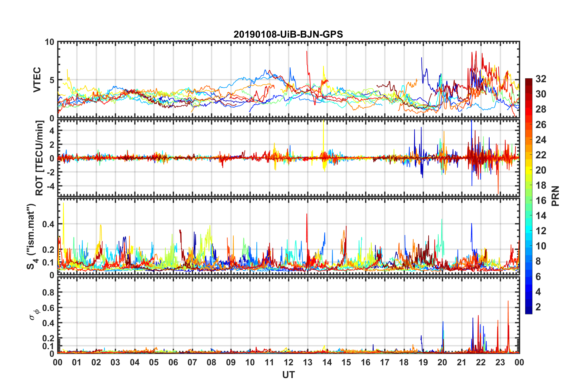Click the UT x-axis label
Screen dimensions: 577x392
[x=288, y=375]
